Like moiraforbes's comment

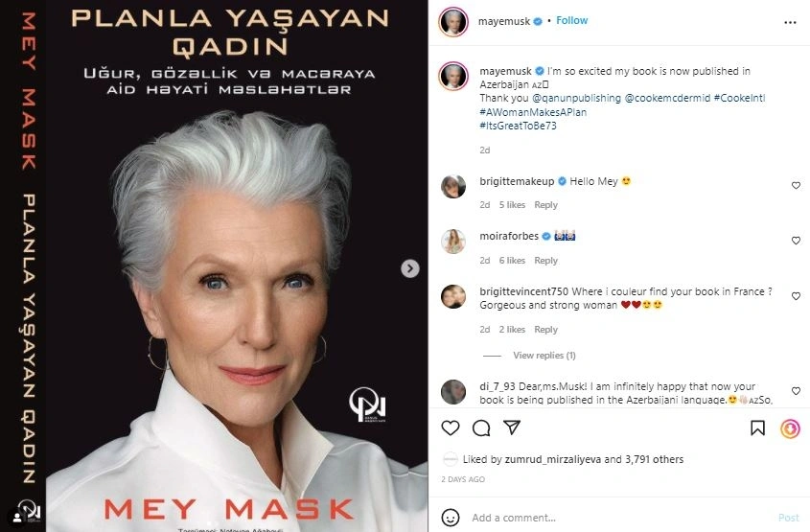click(796, 241)
